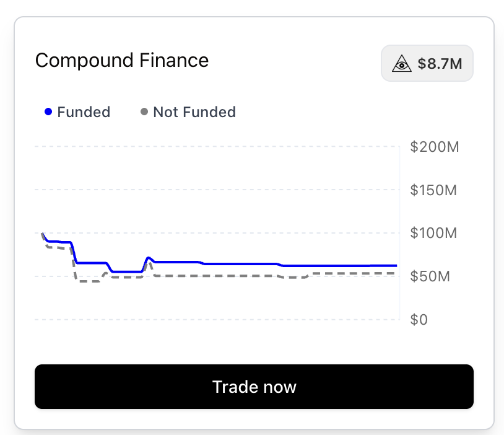This screenshot has height=435, width=504.
Task: Click the right end of the dashed gray line
Action: 394,273
